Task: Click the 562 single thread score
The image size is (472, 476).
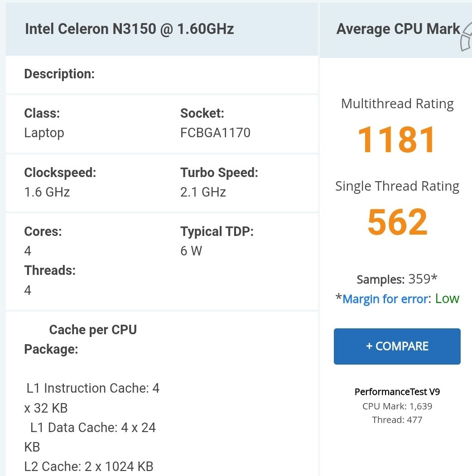Action: click(x=397, y=222)
